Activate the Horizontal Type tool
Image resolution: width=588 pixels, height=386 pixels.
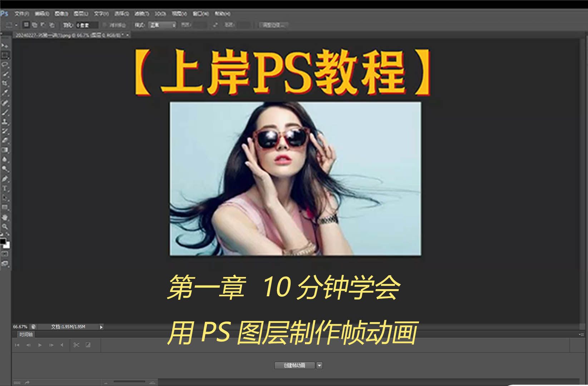tap(5, 188)
